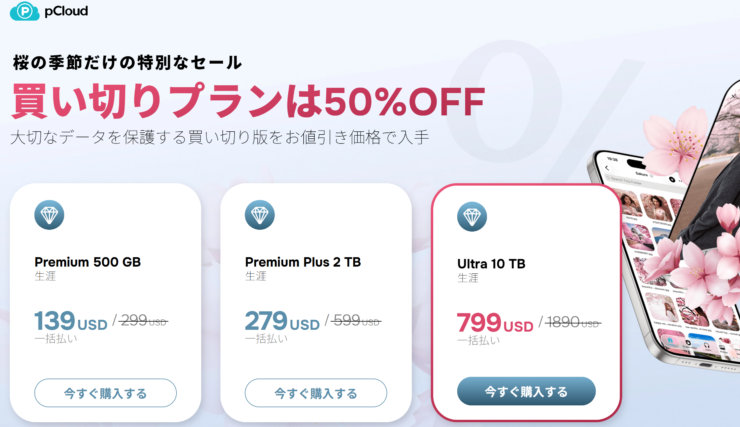Image resolution: width=740 pixels, height=427 pixels.
Task: Click the crossed-out 599 USD original price
Action: coord(355,321)
